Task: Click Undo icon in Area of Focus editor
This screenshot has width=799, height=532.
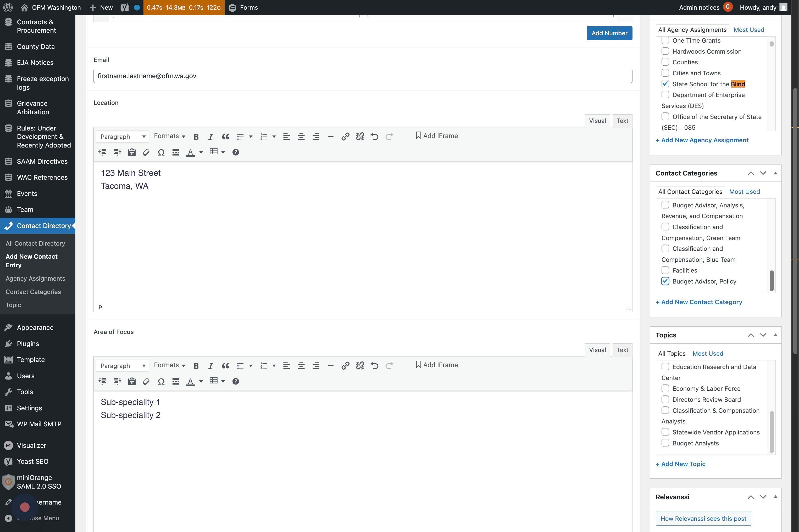Action: pyautogui.click(x=374, y=366)
